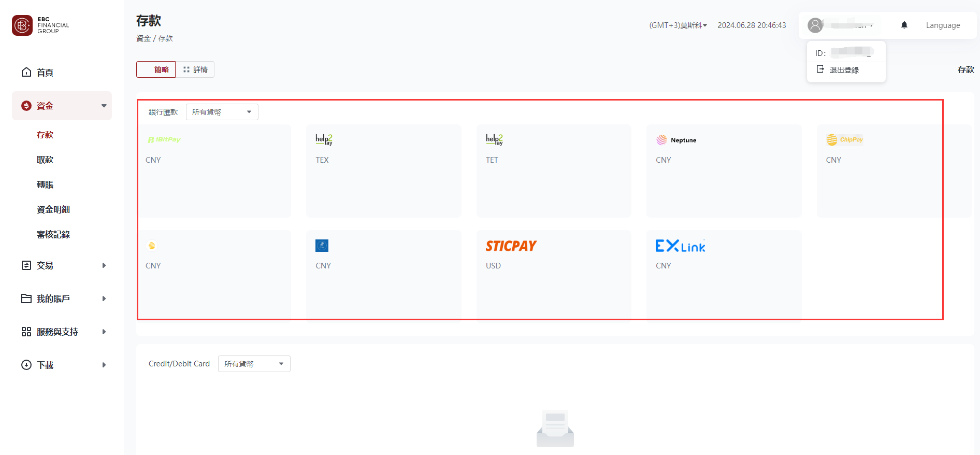Click the Credit/Debit Card section label

tap(179, 364)
